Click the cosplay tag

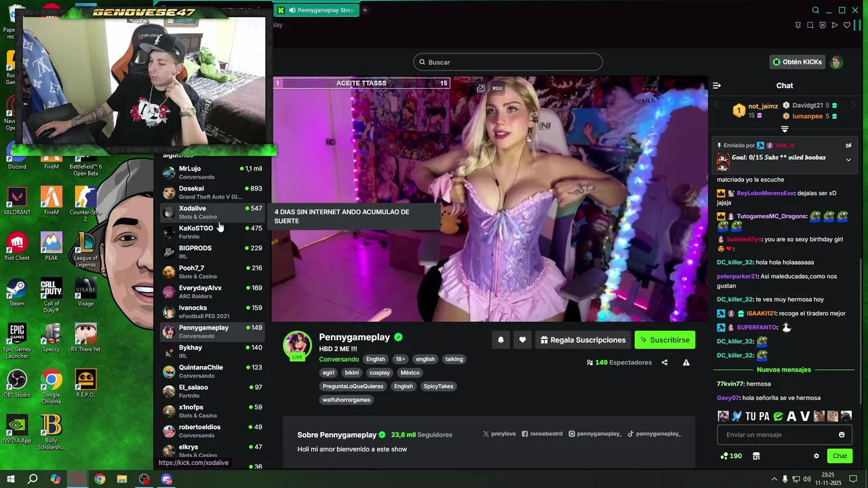(380, 373)
